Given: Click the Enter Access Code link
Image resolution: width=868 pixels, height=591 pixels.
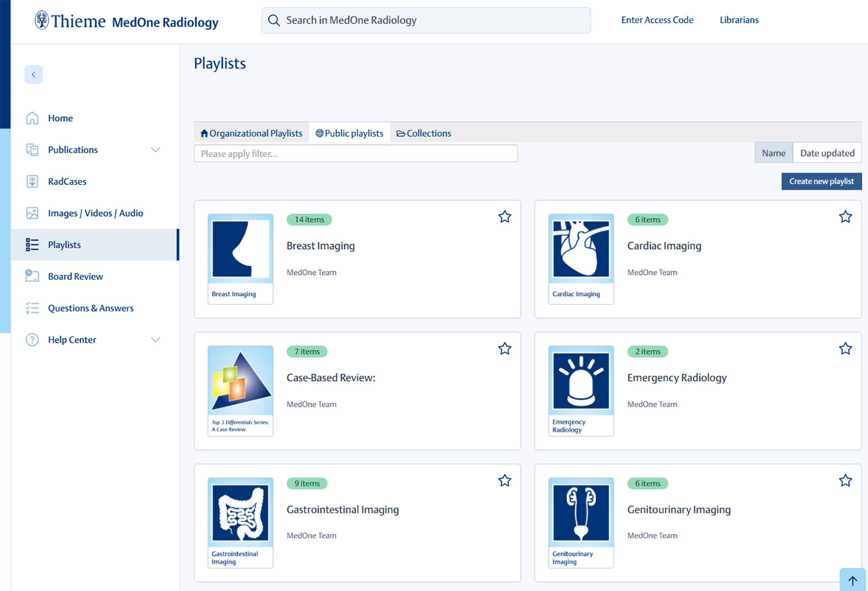Looking at the screenshot, I should (657, 20).
